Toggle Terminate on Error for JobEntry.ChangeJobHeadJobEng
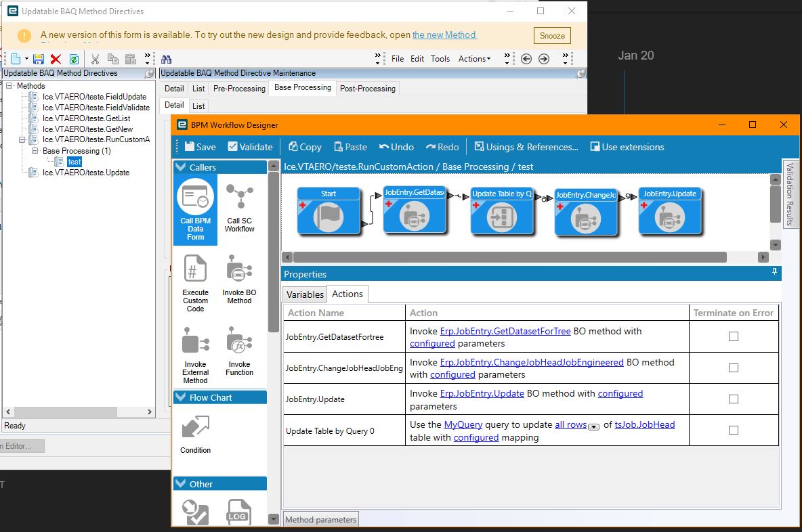The width and height of the screenshot is (802, 532). [x=734, y=368]
